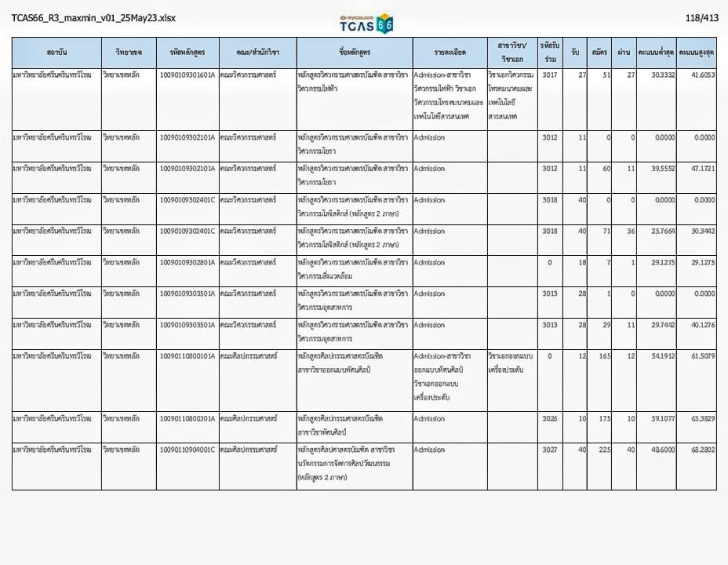This screenshot has width=728, height=565.
Task: Click the รหัสหลักสูตร column header
Action: (187, 52)
